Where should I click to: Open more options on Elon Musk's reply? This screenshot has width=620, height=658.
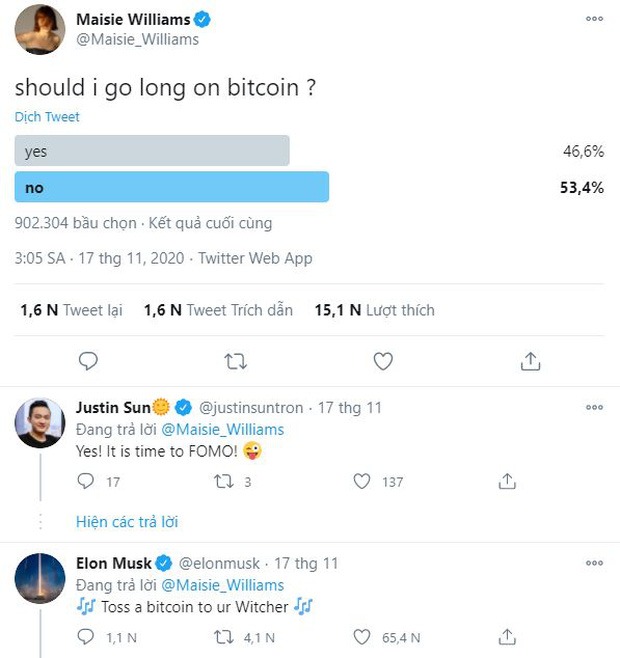[594, 563]
